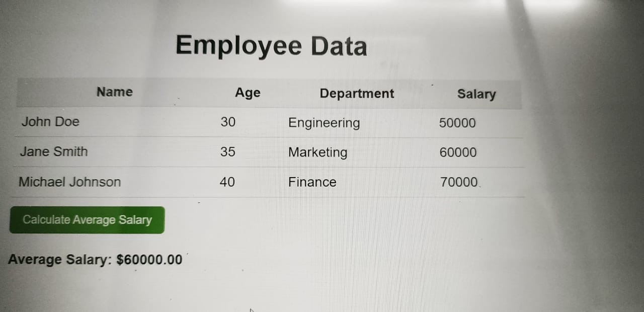644x312 pixels.
Task: Select Michael Johnson's age value 40
Action: tap(227, 182)
